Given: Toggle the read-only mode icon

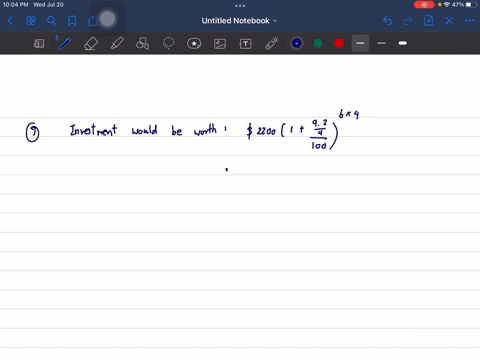Looking at the screenshot, I should [x=39, y=43].
